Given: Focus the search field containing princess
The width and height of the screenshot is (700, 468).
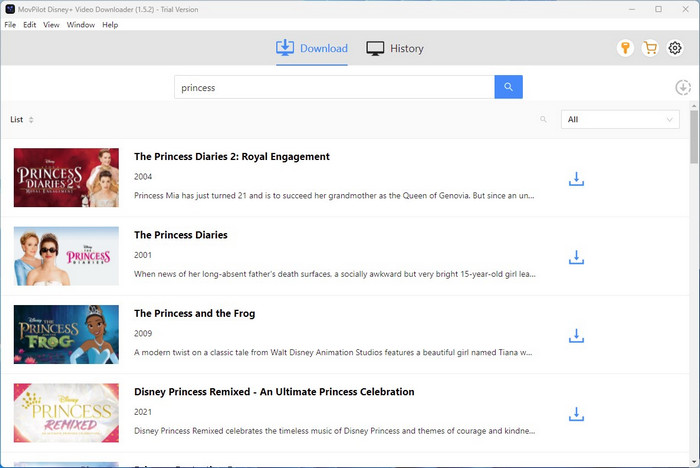Looking at the screenshot, I should point(334,87).
